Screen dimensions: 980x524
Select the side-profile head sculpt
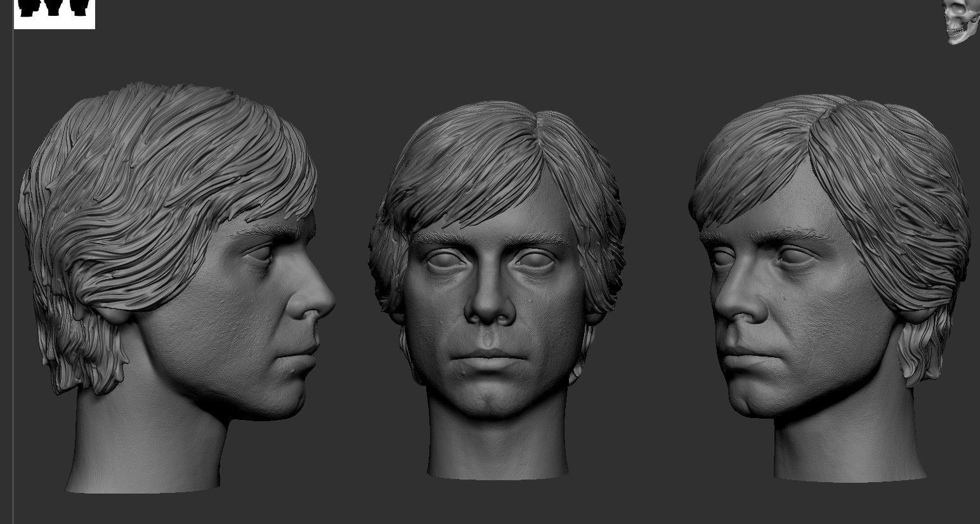pyautogui.click(x=176, y=287)
